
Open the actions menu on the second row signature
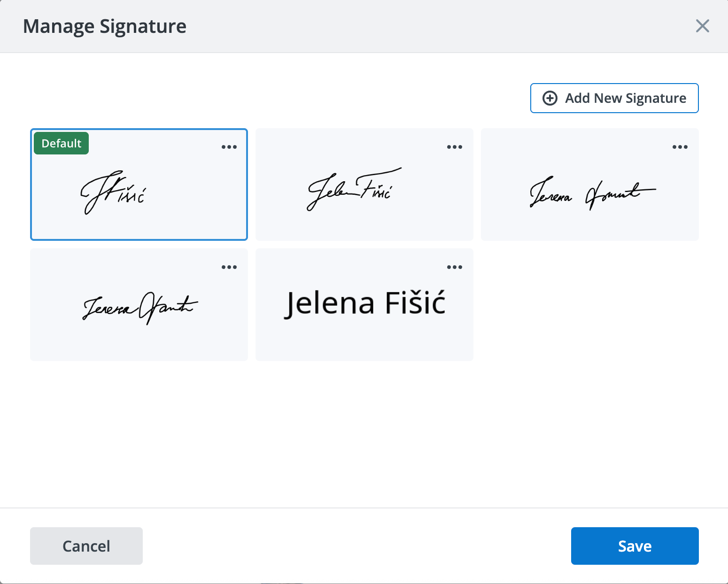coord(229,267)
